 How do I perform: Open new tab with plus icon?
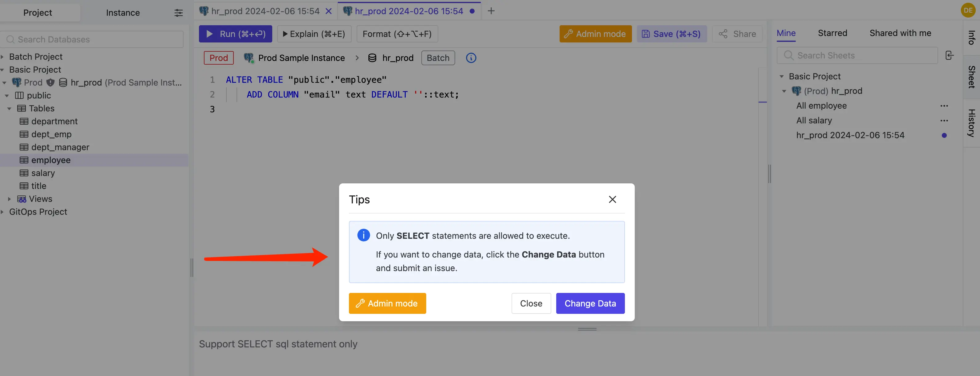click(x=491, y=11)
